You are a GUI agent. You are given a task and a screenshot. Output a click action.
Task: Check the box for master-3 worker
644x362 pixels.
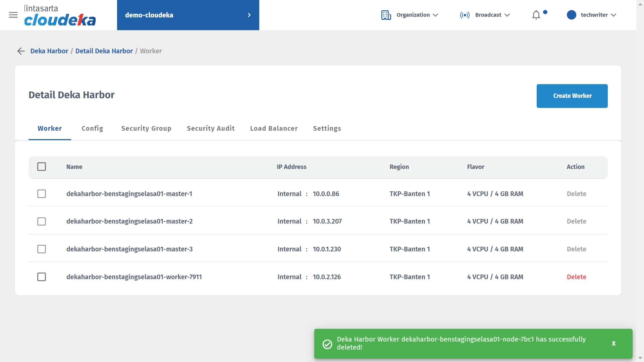point(42,249)
